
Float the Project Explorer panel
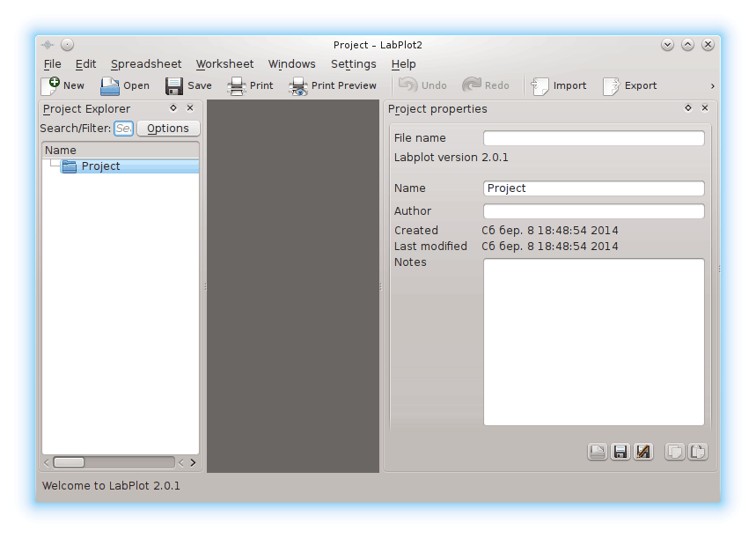(172, 107)
